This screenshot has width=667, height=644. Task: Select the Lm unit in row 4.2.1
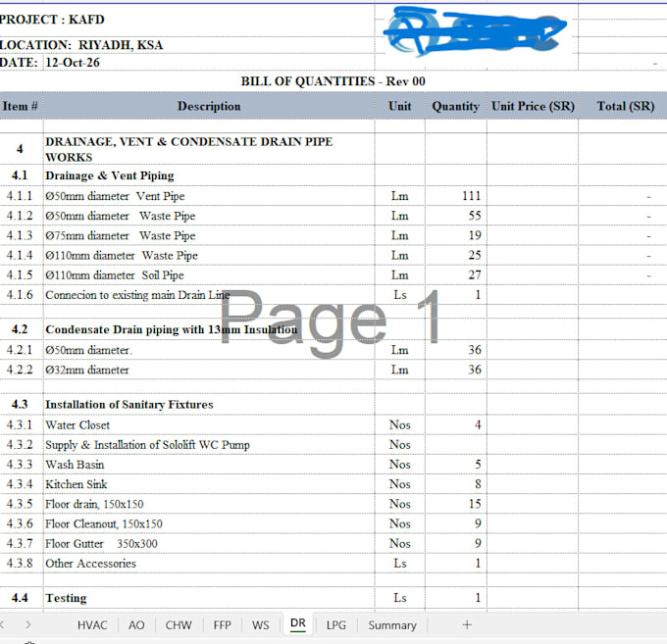(x=400, y=350)
